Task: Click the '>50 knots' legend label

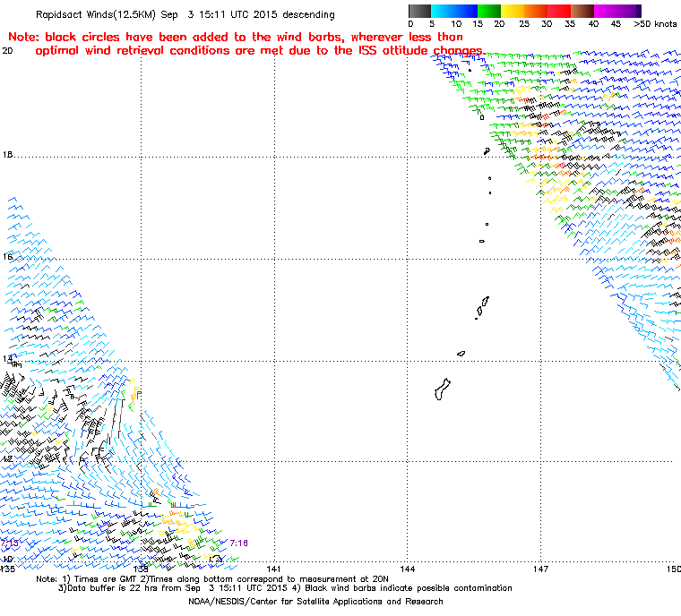Action: pyautogui.click(x=655, y=24)
